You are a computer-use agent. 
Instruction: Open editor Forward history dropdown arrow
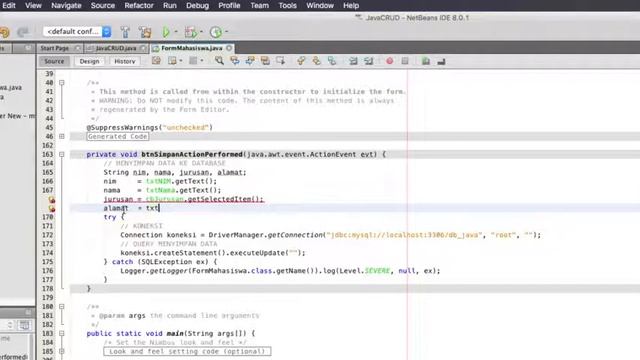[202, 61]
